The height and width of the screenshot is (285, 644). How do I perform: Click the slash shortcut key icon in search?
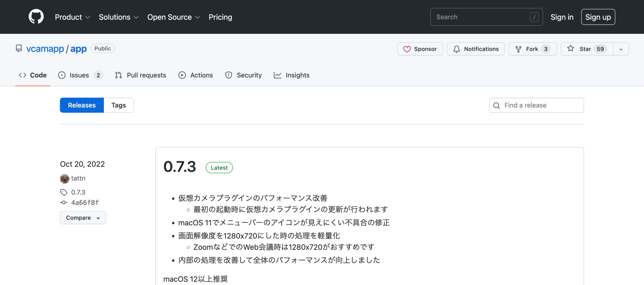pyautogui.click(x=534, y=17)
